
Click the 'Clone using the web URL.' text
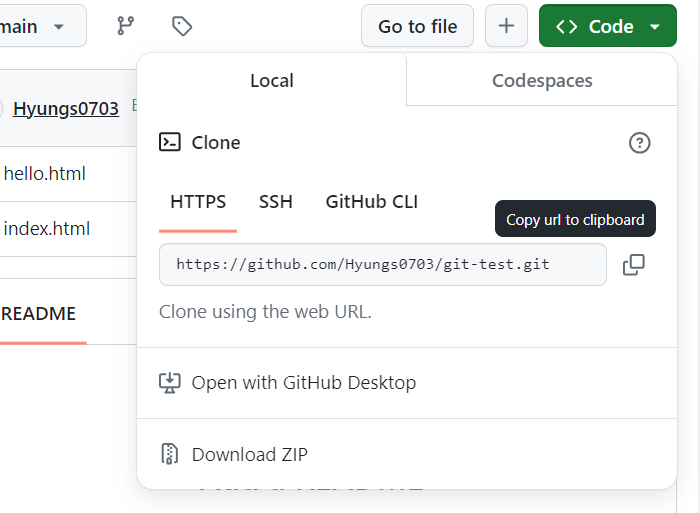pyautogui.click(x=265, y=312)
